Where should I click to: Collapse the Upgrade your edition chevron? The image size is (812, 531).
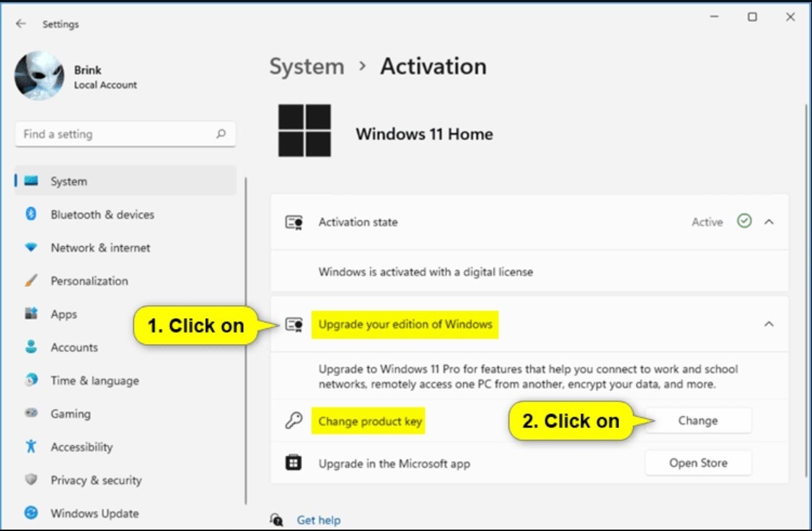pos(769,324)
